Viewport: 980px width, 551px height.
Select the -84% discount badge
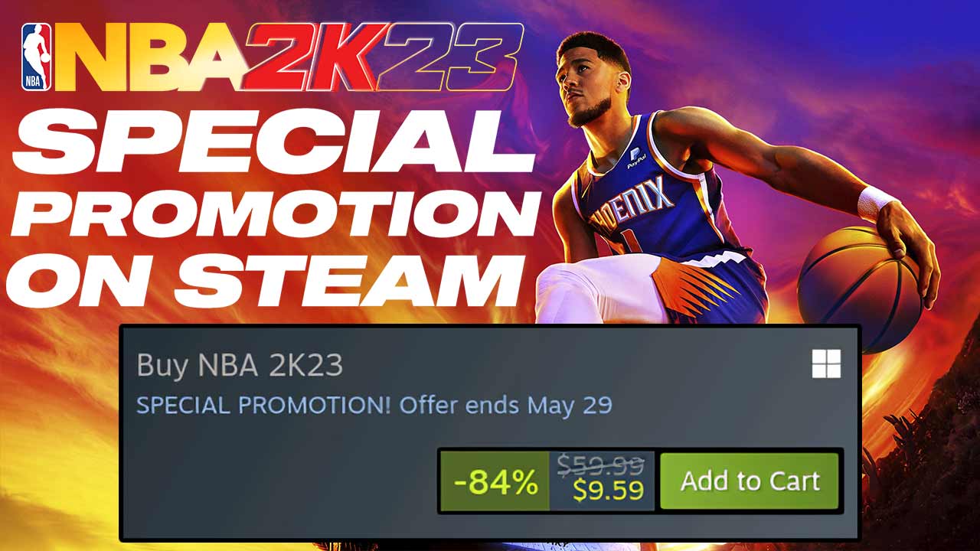(x=495, y=481)
